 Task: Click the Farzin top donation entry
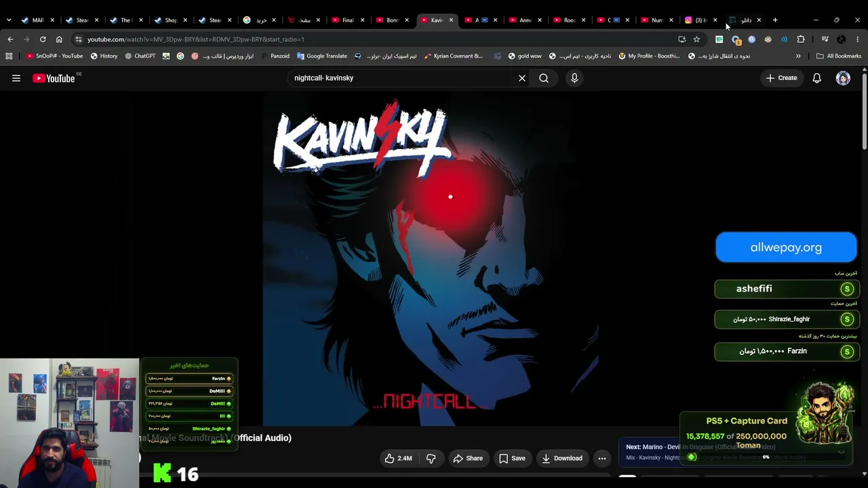(x=787, y=351)
